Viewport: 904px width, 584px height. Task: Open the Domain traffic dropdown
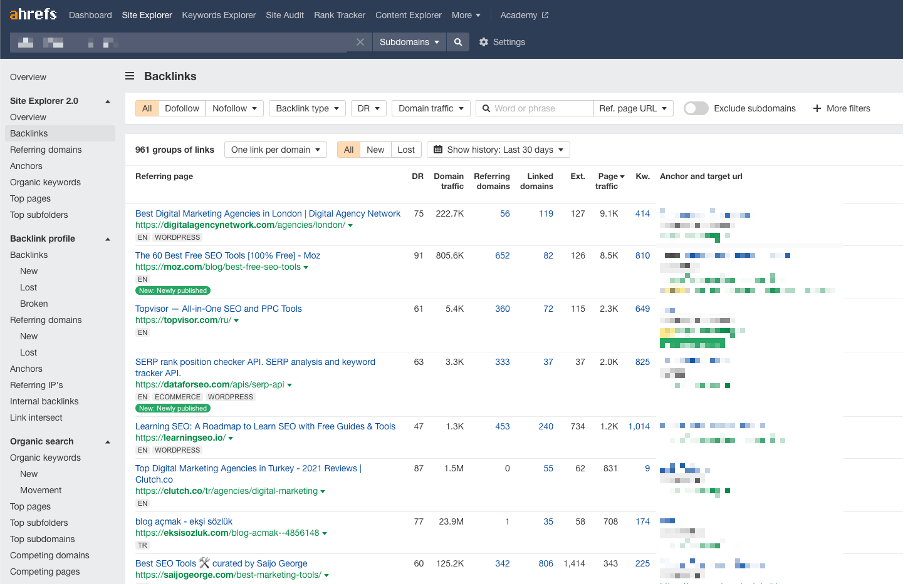(431, 108)
